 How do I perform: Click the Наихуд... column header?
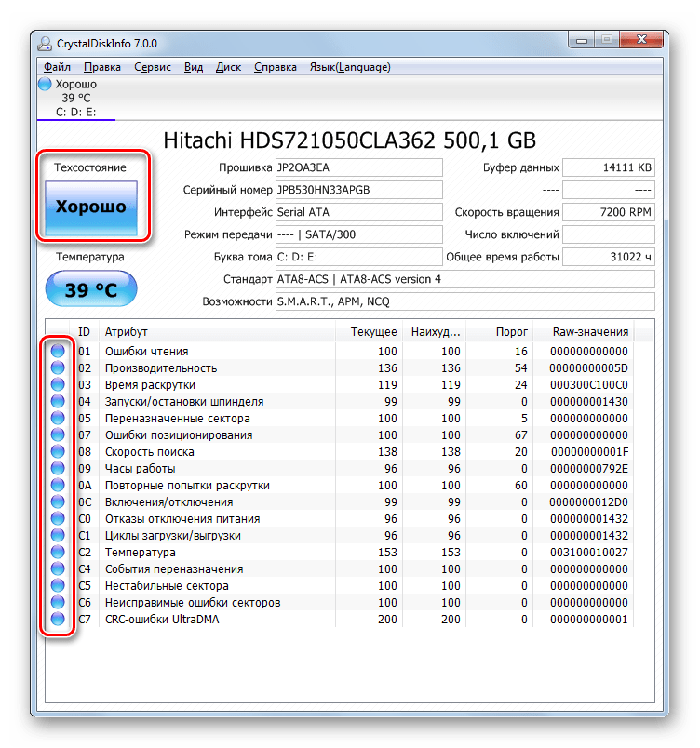434,331
